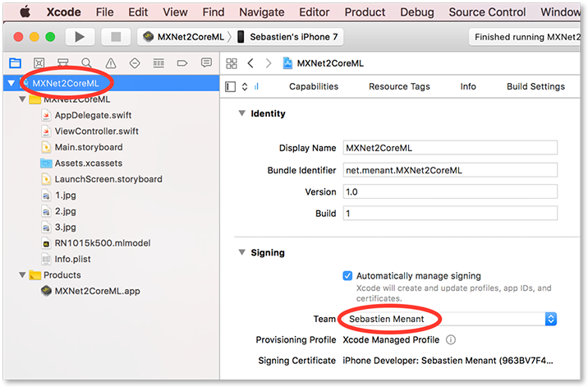This screenshot has height=387, width=588.
Task: Open the Editor menu
Action: click(x=315, y=12)
